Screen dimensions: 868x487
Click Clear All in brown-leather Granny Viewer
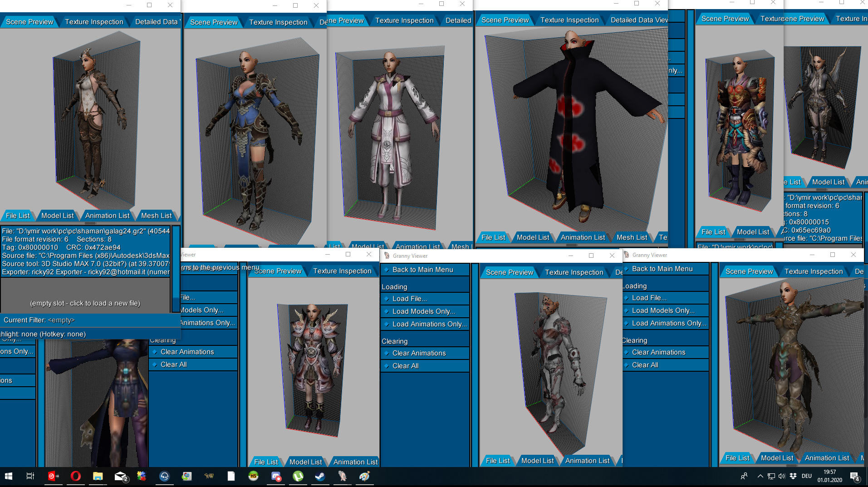(x=666, y=365)
